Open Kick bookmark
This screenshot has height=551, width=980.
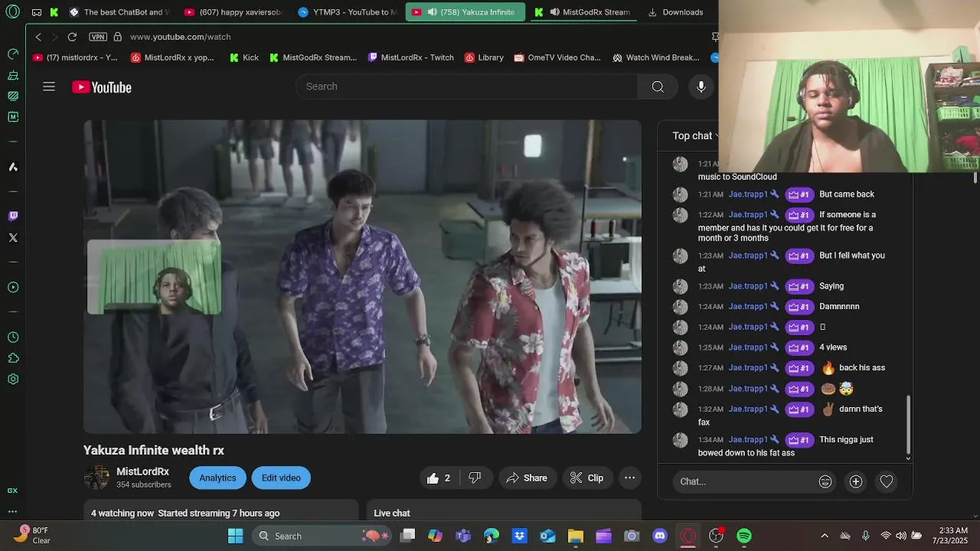(244, 57)
